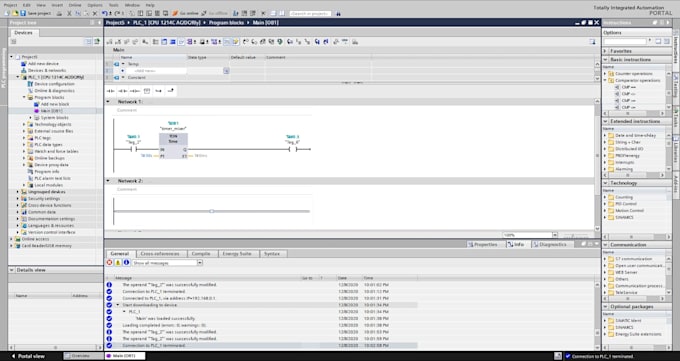Screen dimensions: 680x361
Task: Insert an assignment coil from the favorites bar
Action: [x=135, y=91]
